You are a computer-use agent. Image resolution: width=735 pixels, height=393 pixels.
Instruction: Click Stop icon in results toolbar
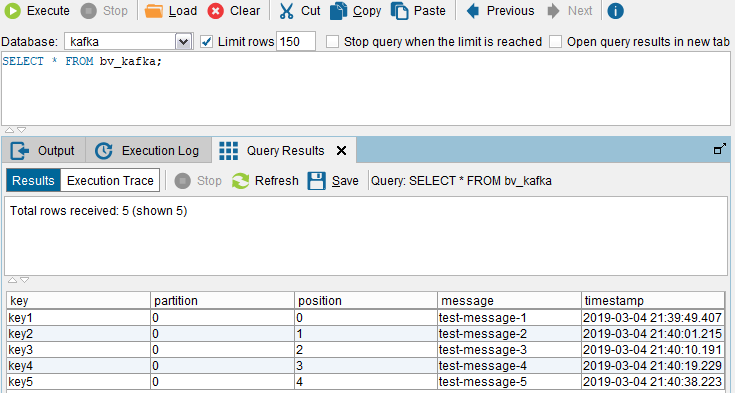pos(182,181)
